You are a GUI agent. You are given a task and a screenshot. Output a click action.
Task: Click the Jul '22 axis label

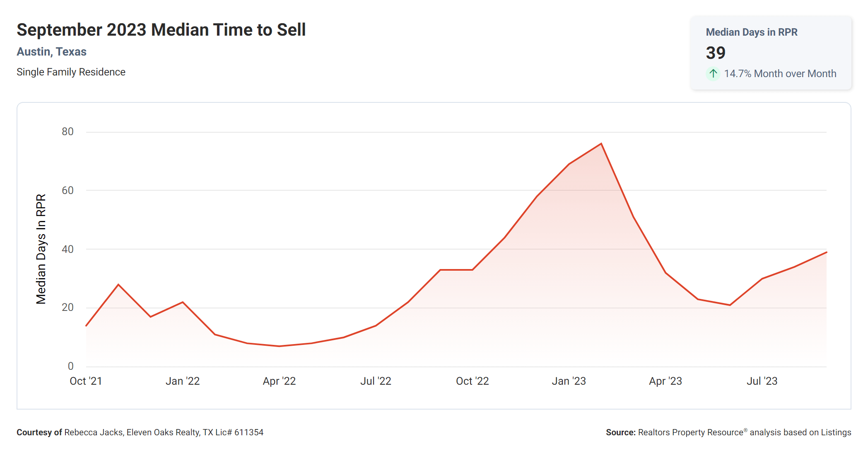pos(376,381)
